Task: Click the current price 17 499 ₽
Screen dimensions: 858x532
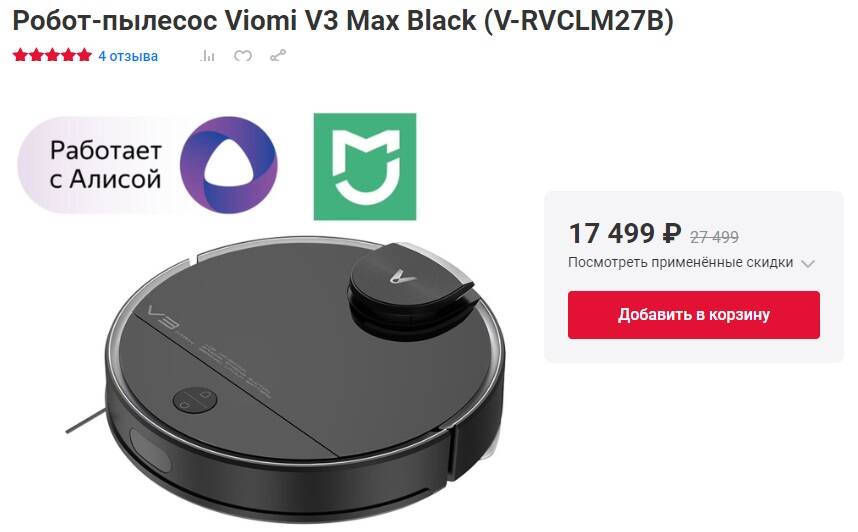Action: [625, 234]
